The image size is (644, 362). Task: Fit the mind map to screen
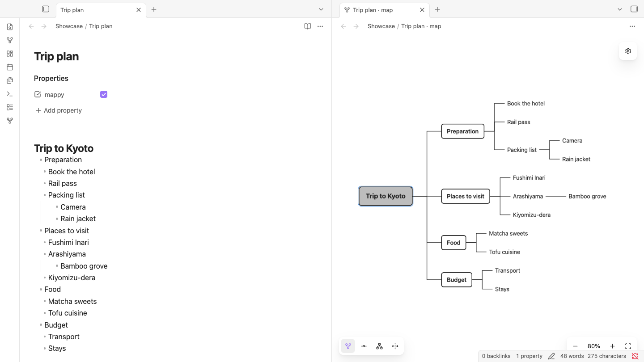coord(628,346)
